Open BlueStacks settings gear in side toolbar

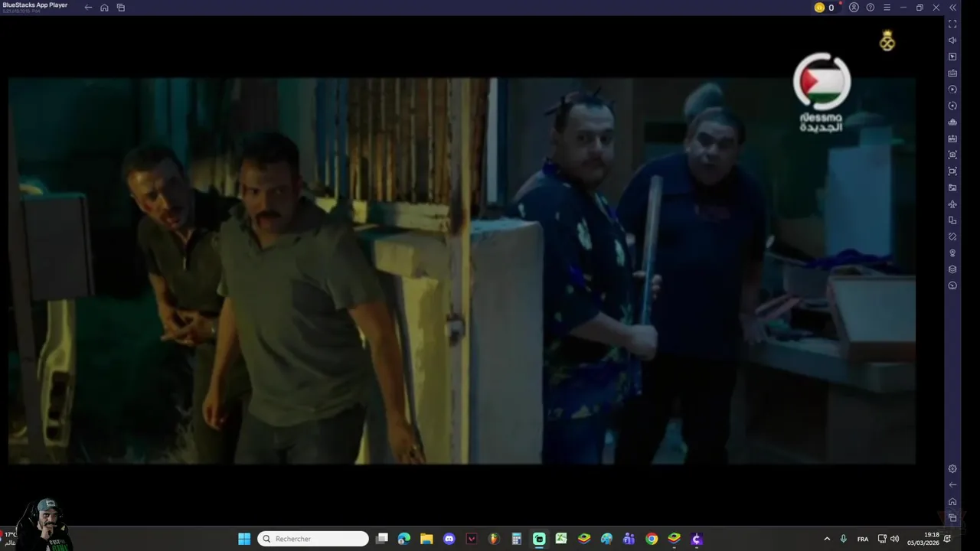(952, 468)
